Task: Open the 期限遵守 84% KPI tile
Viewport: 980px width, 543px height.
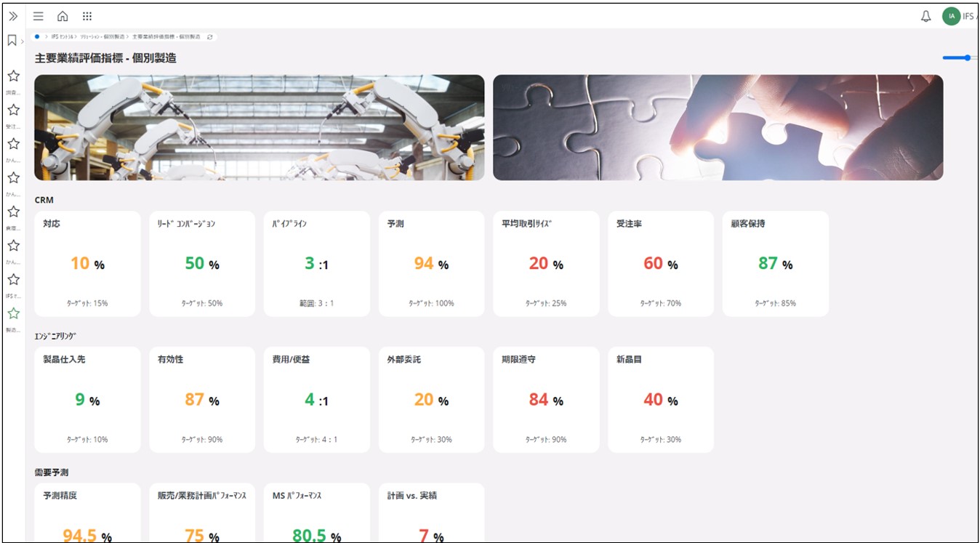Action: [x=546, y=400]
